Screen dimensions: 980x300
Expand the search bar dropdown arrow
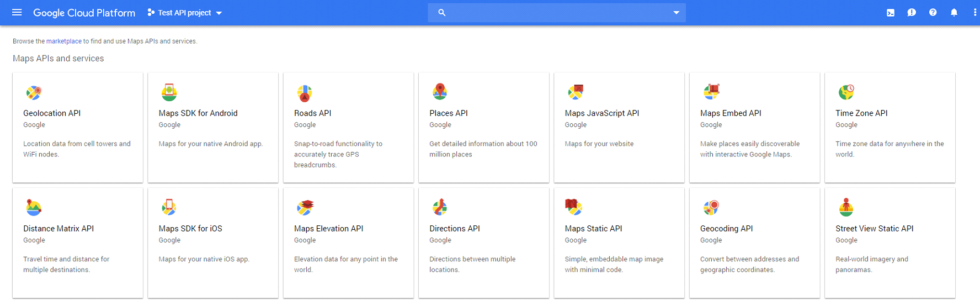676,13
